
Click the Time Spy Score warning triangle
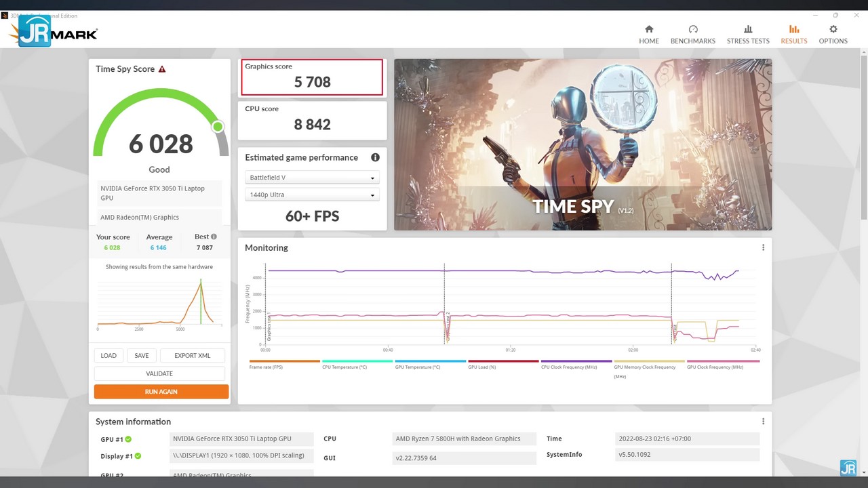[x=162, y=69]
